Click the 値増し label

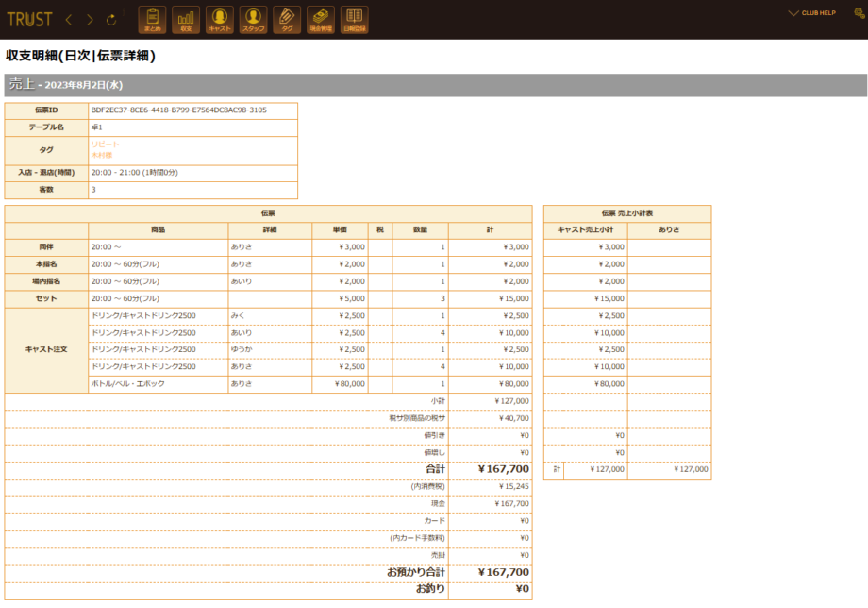pos(435,453)
